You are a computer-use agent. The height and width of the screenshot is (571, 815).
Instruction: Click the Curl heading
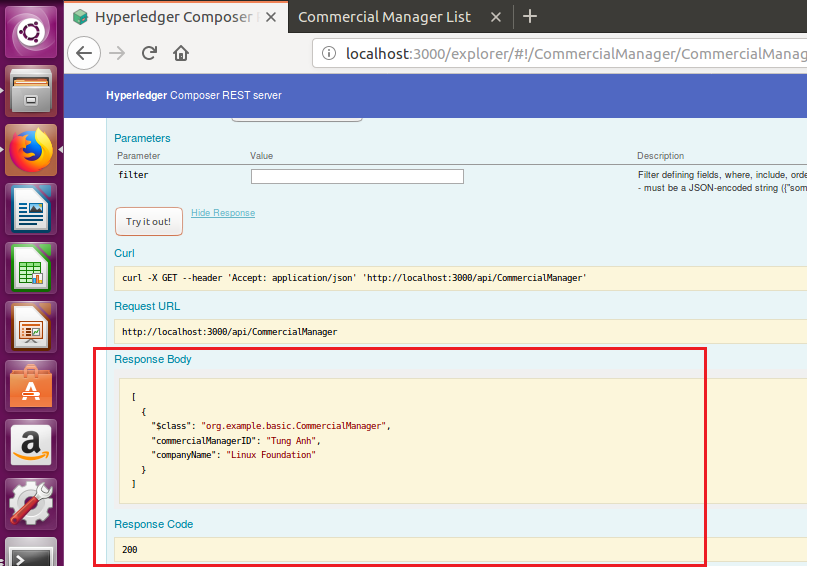[124, 253]
